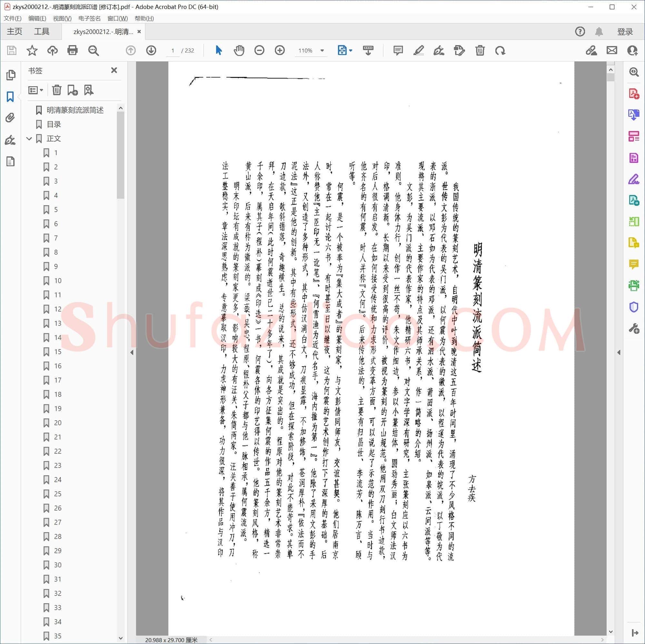This screenshot has width=645, height=644.
Task: Click the page number input field
Action: coord(173,50)
